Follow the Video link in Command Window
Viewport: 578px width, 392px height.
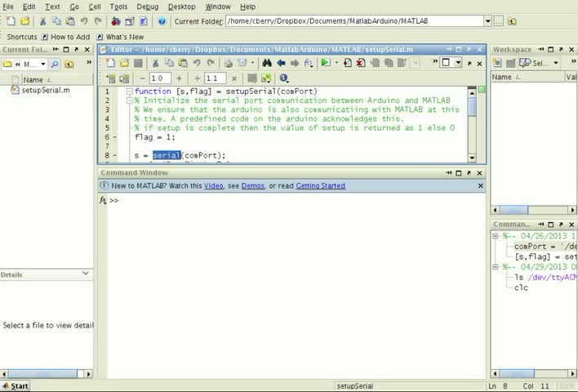point(214,186)
